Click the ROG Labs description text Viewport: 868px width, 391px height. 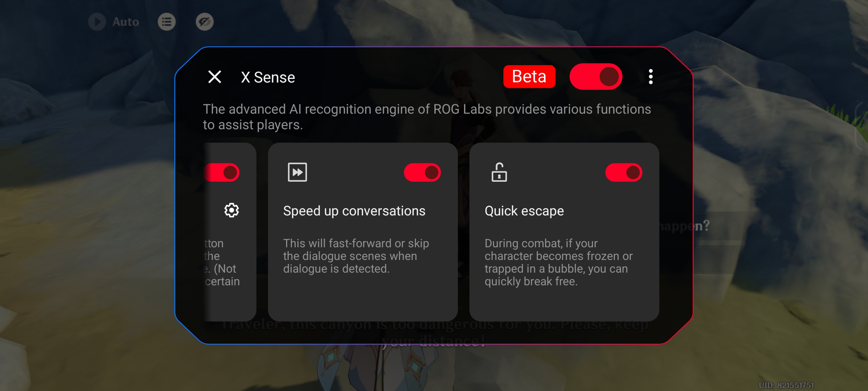[427, 117]
